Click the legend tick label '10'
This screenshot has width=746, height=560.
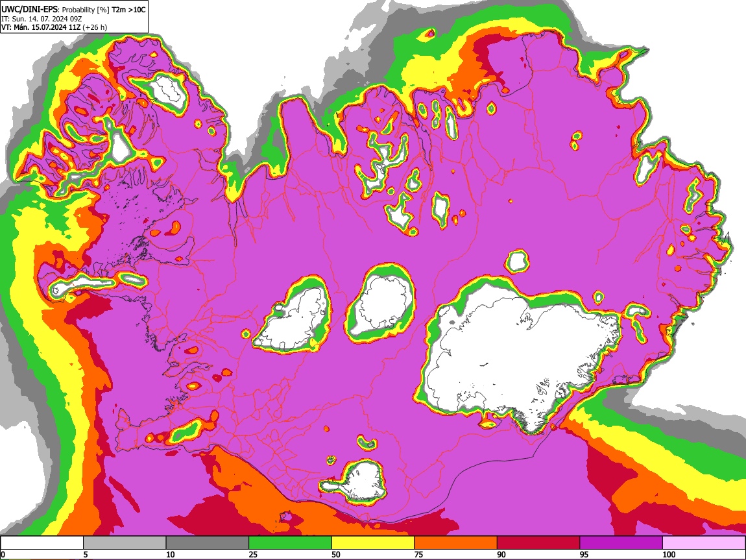point(171,554)
